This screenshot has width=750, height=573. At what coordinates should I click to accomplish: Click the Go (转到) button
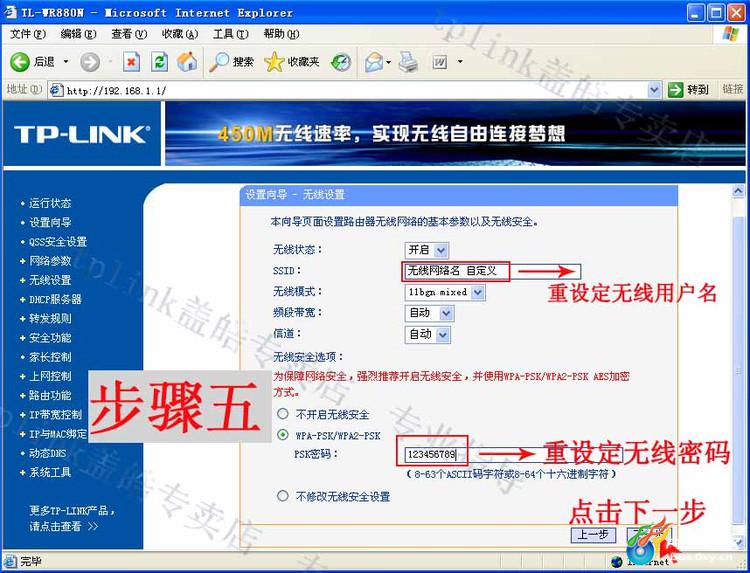688,89
